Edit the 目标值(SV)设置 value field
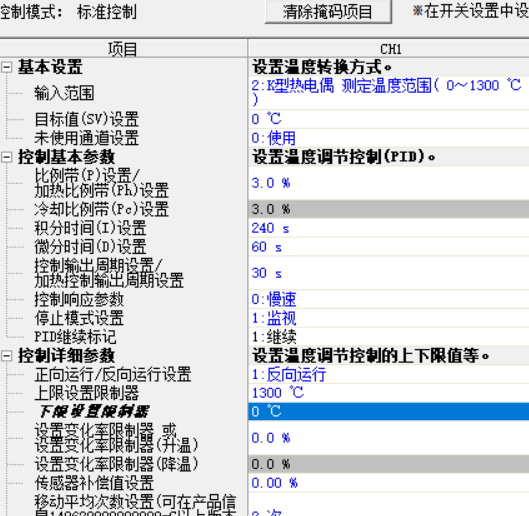This screenshot has width=529, height=516. (x=389, y=119)
